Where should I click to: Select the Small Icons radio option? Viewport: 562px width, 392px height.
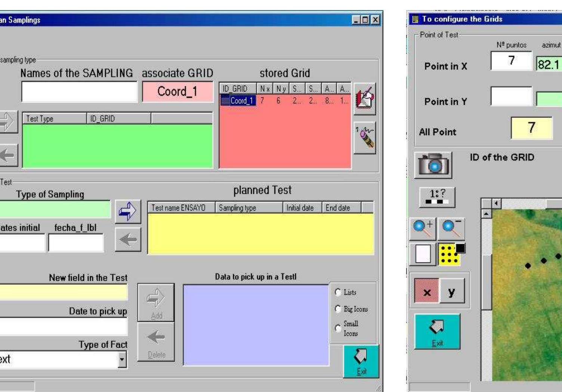[x=338, y=329]
